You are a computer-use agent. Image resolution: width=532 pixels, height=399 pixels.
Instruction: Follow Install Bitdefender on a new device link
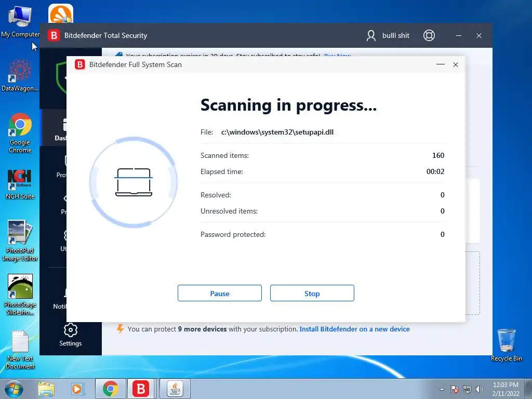click(x=354, y=329)
